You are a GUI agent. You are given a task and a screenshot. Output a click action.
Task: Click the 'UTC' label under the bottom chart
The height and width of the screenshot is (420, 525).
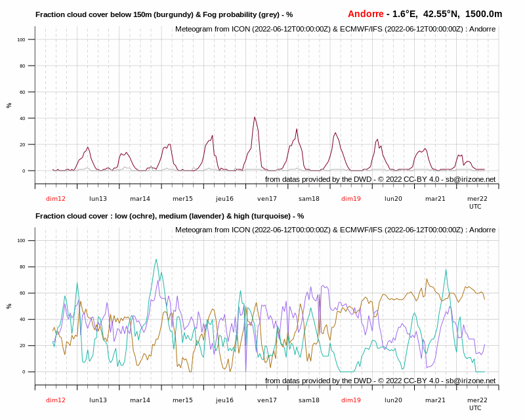click(475, 408)
